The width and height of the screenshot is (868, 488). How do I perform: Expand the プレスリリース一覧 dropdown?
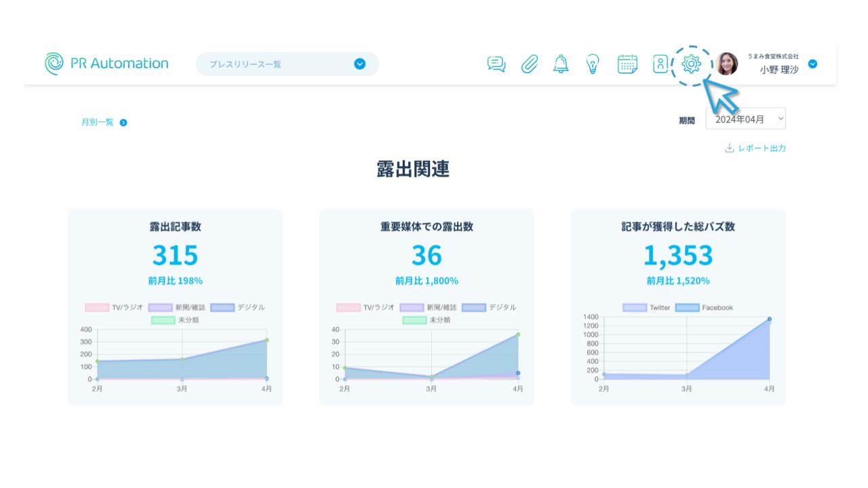[359, 64]
